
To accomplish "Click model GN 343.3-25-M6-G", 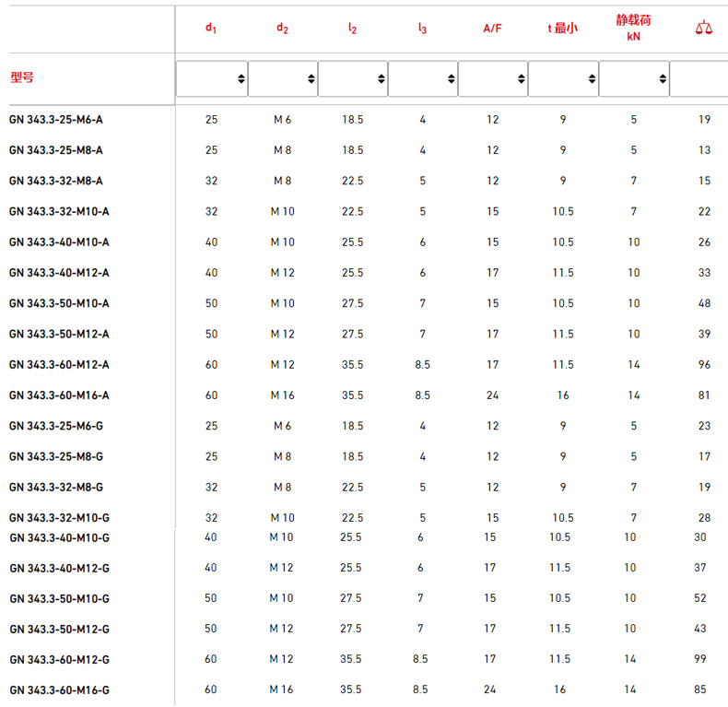I will pyautogui.click(x=56, y=426).
